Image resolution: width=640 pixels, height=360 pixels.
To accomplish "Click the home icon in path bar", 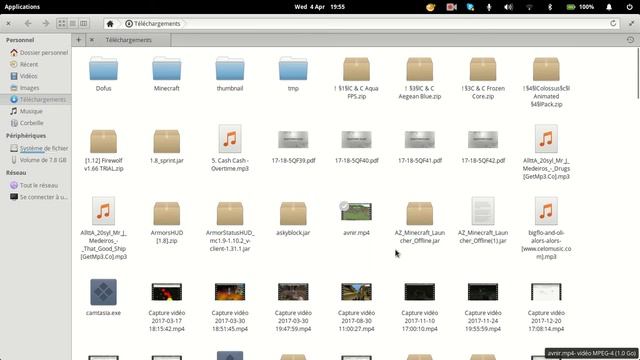I will (x=110, y=24).
